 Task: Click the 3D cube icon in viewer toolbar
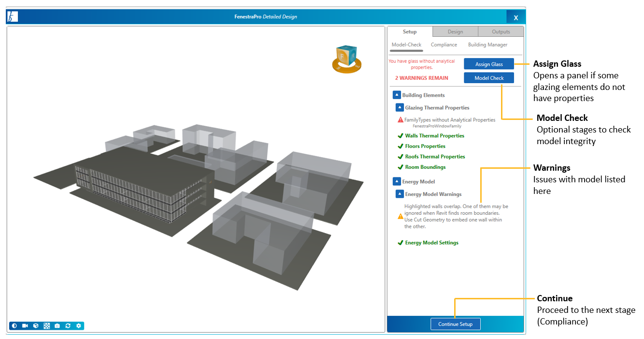pos(36,326)
